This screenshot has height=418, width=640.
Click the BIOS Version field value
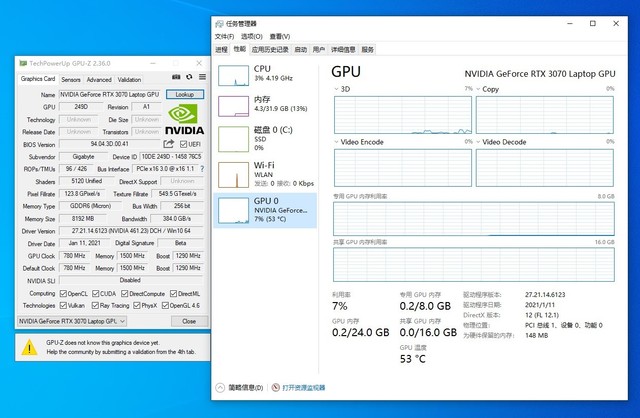(110, 144)
